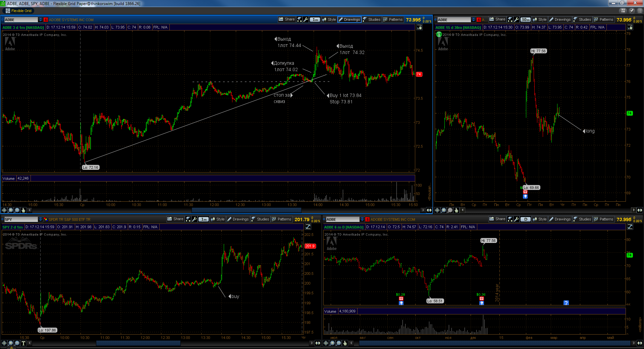Click the top-left chart horizontal scrollbar thumb

click(247, 210)
